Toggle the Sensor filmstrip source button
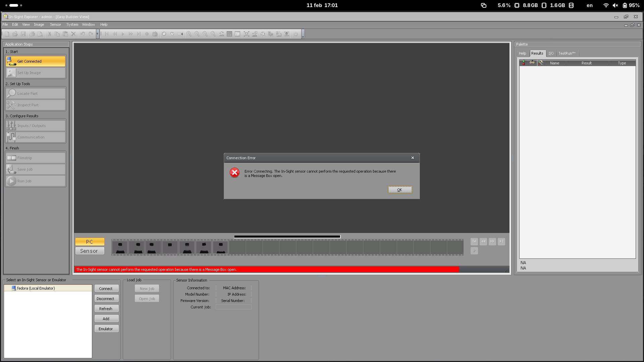This screenshot has height=362, width=644. (90, 251)
